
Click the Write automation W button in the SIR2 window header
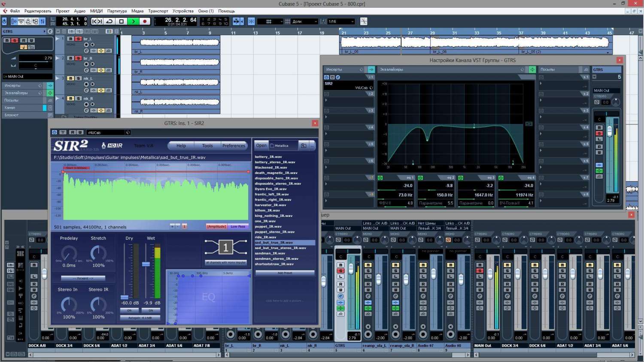coord(80,132)
